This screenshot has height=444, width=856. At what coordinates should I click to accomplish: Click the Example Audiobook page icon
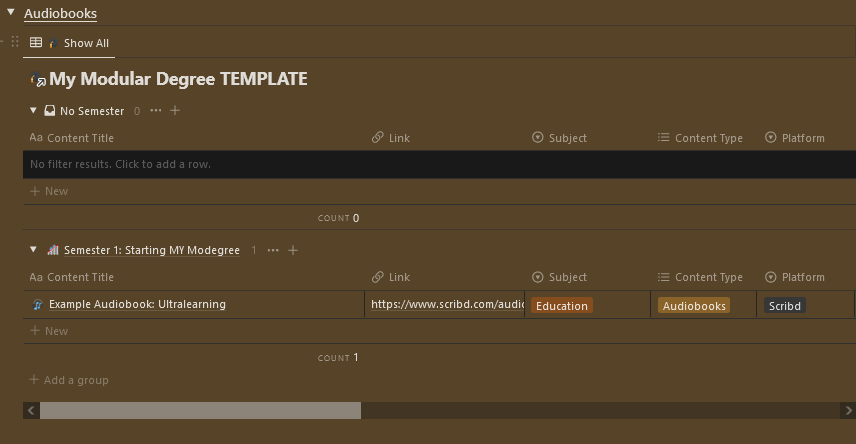click(x=37, y=305)
